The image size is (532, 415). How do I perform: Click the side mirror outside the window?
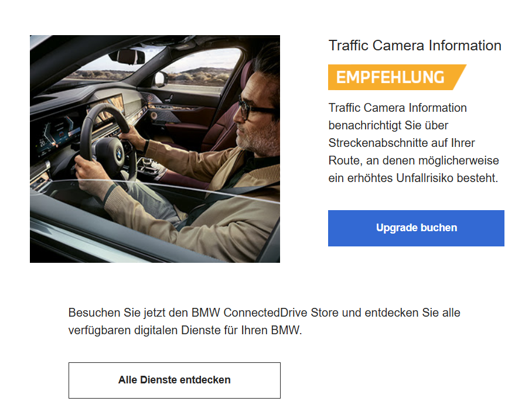pos(161,79)
